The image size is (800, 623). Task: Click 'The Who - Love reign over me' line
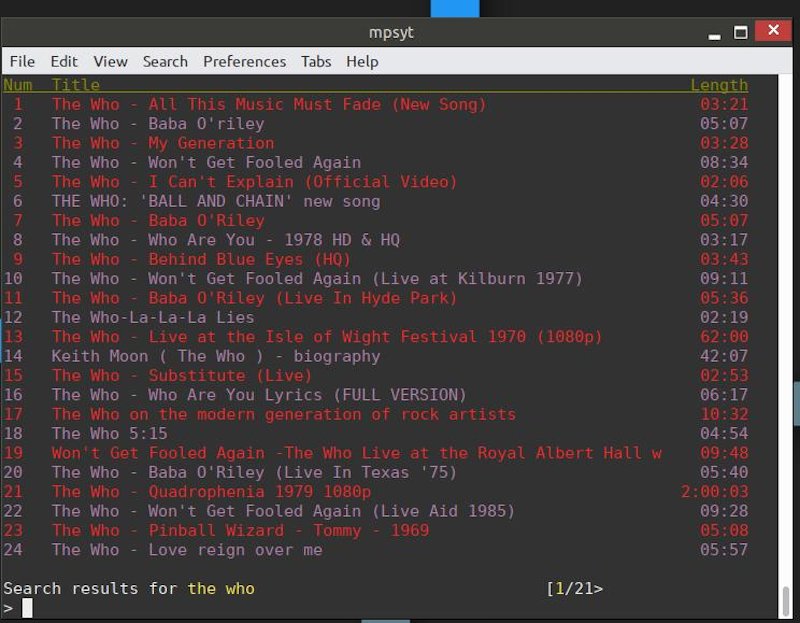pyautogui.click(x=187, y=550)
